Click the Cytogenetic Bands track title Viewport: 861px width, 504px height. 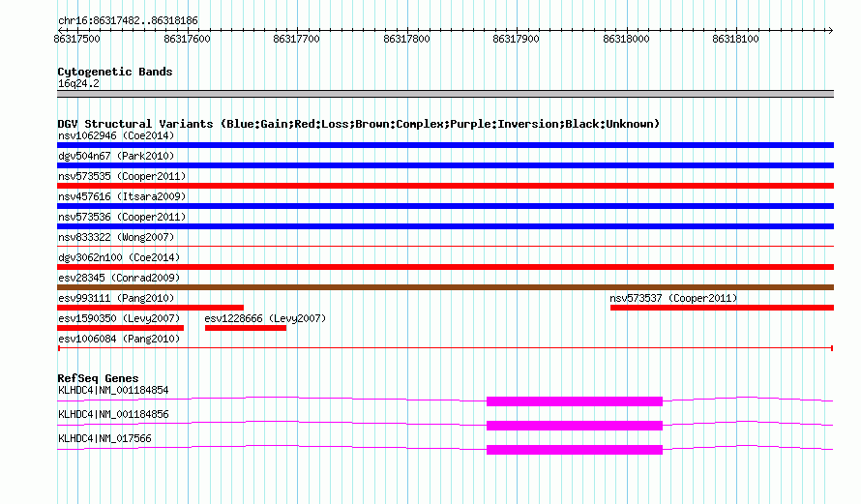point(115,72)
